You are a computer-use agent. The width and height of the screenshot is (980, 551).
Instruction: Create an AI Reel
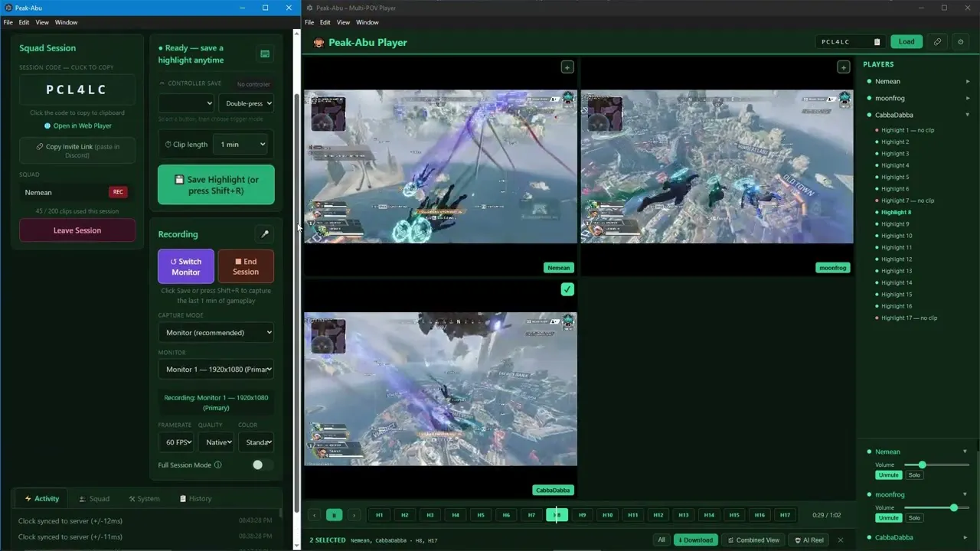[808, 540]
